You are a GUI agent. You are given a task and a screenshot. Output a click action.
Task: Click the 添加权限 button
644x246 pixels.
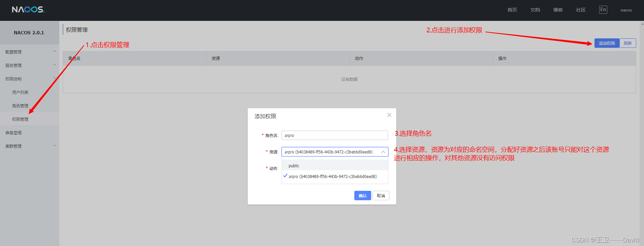607,43
